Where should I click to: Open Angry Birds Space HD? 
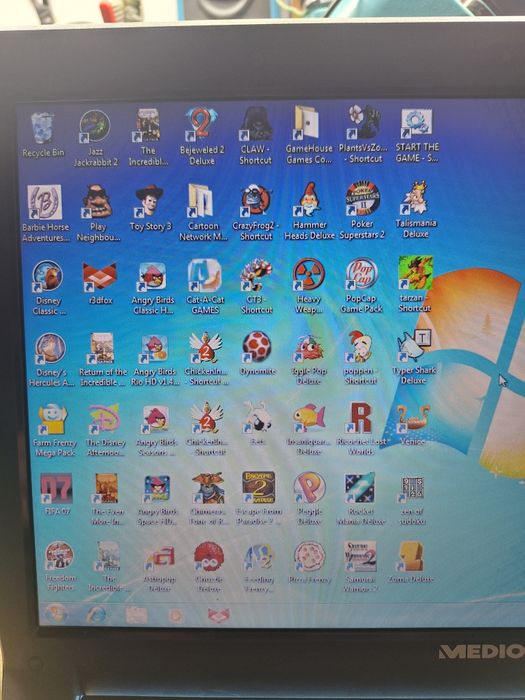[157, 488]
